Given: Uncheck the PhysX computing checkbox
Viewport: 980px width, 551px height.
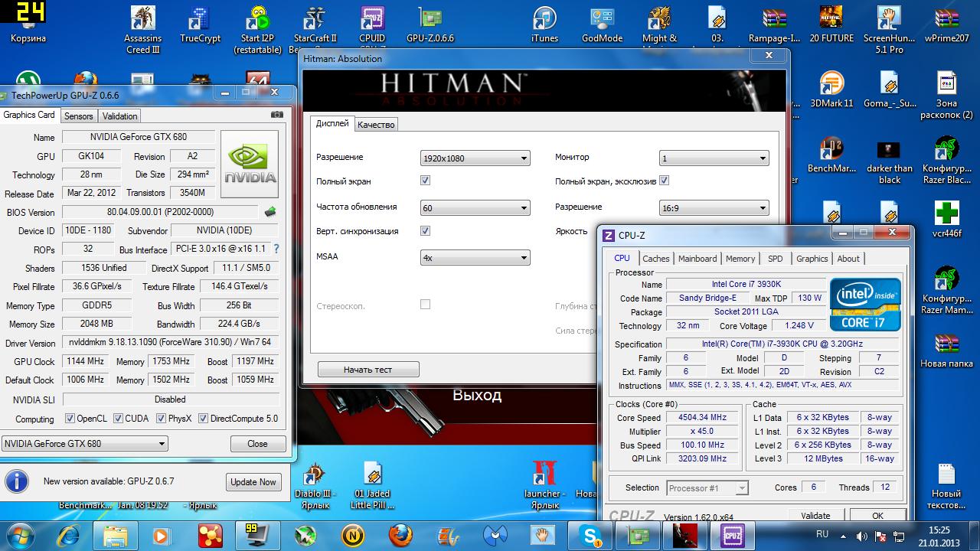Looking at the screenshot, I should [162, 419].
